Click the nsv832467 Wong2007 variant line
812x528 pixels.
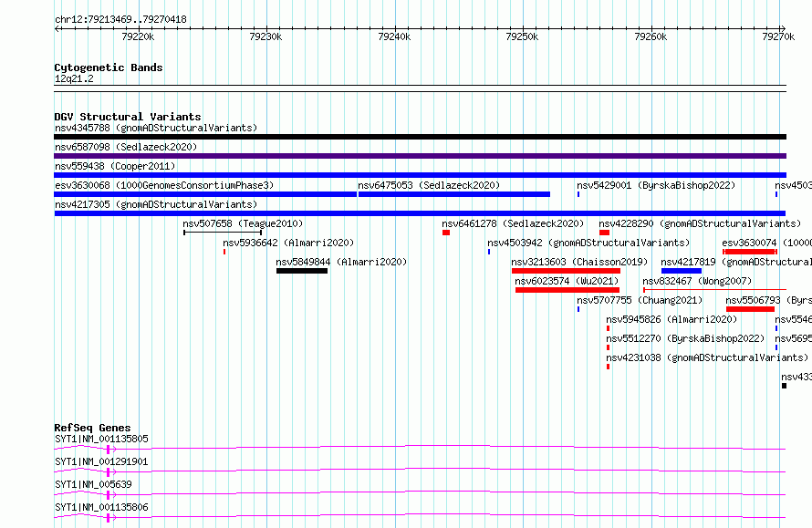714,290
